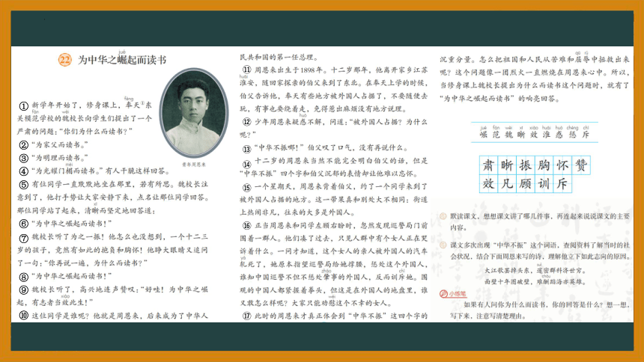Click 范 in the pinyin recognition list
This screenshot has height=362, width=644.
point(496,135)
